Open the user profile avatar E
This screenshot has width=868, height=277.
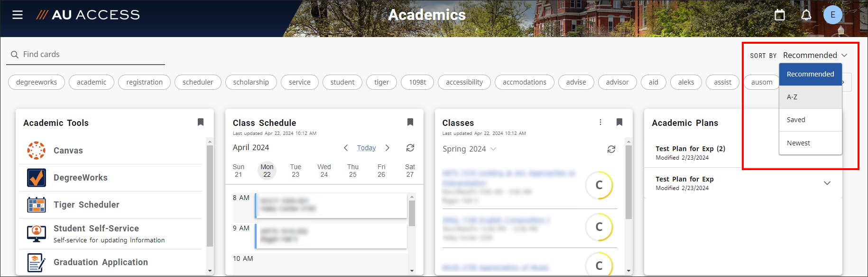click(x=832, y=15)
